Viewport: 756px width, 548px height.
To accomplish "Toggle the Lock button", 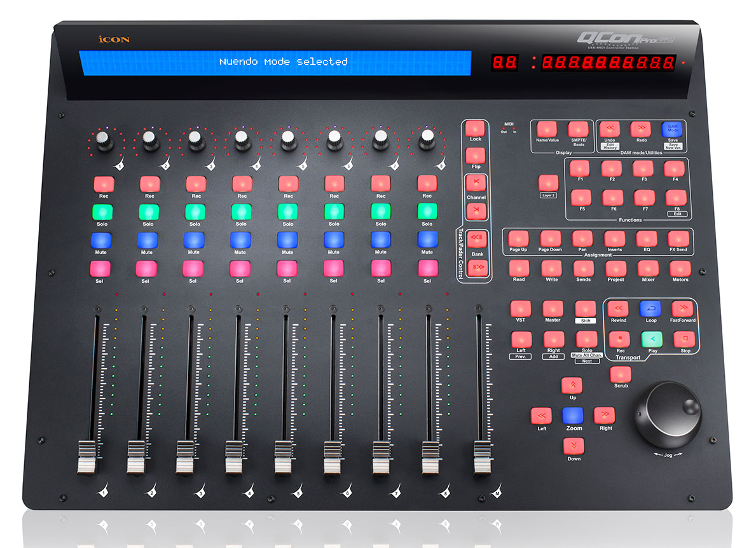I will coord(475,128).
